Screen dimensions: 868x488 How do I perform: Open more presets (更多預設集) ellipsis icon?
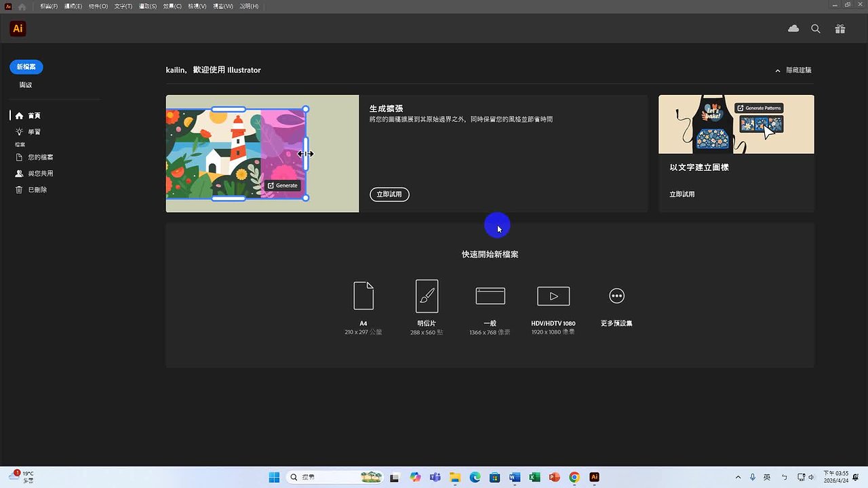coord(616,296)
